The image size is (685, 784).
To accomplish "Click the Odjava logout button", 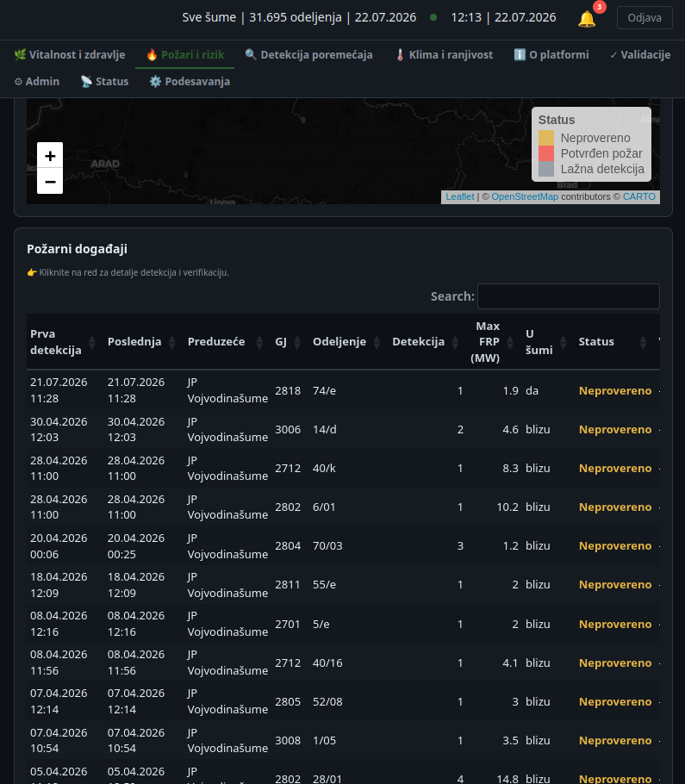I will point(645,17).
